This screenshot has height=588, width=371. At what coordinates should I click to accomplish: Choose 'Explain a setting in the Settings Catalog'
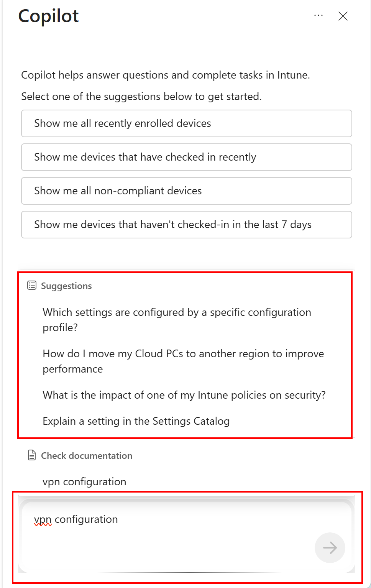point(136,421)
